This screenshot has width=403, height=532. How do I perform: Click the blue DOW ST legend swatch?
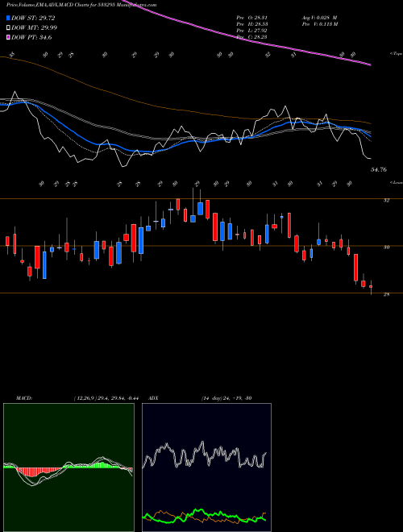[8, 19]
